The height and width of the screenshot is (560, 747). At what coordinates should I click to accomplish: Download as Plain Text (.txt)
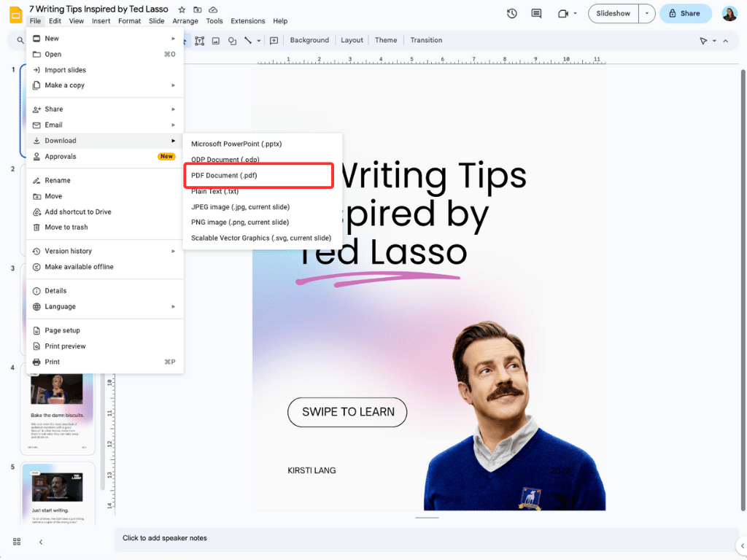pyautogui.click(x=263, y=192)
